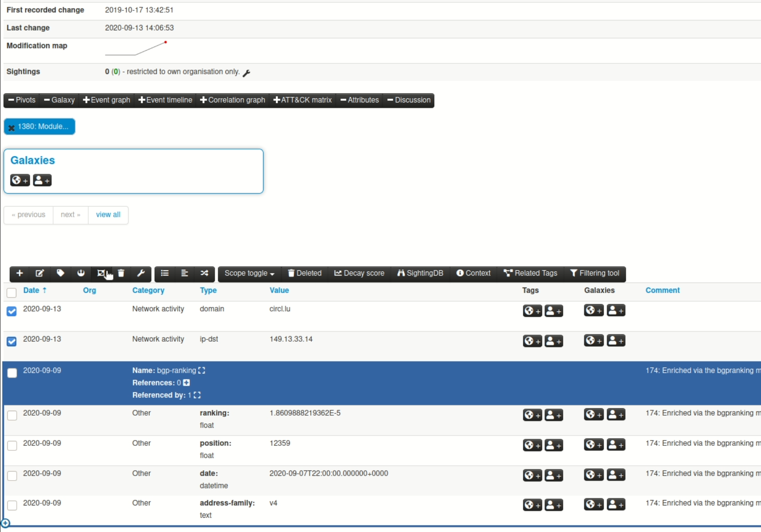Open the Scope toggle dropdown

249,273
